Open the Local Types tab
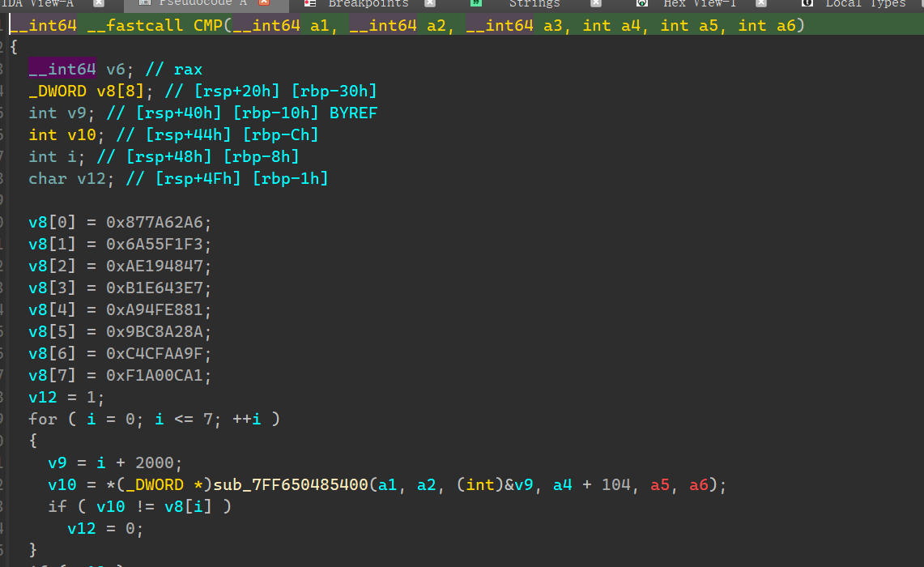The image size is (924, 567). (x=865, y=3)
